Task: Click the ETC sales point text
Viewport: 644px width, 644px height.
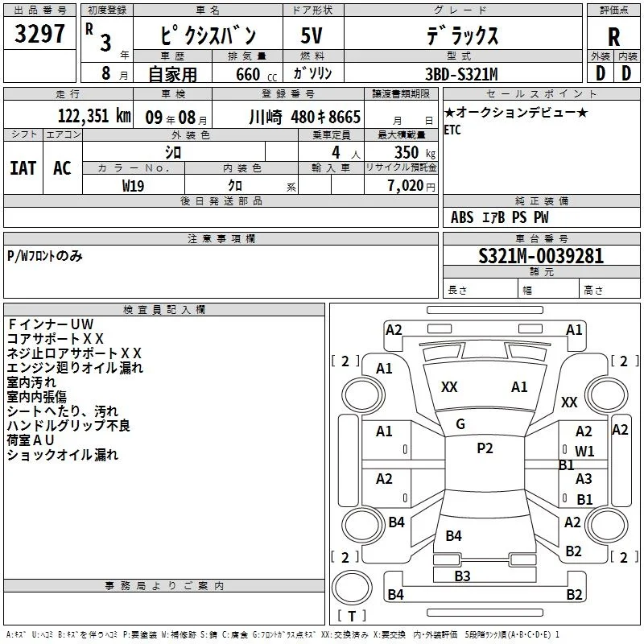Action: click(452, 130)
